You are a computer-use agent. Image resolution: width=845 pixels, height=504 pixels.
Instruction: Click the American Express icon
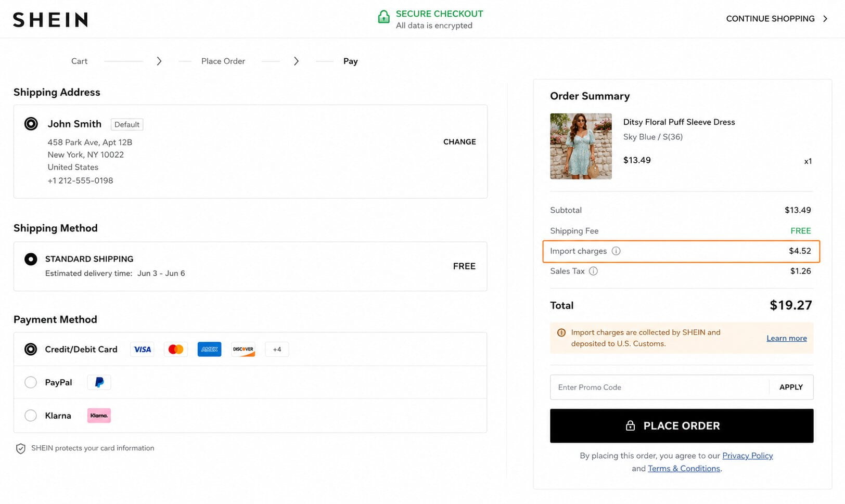(209, 350)
